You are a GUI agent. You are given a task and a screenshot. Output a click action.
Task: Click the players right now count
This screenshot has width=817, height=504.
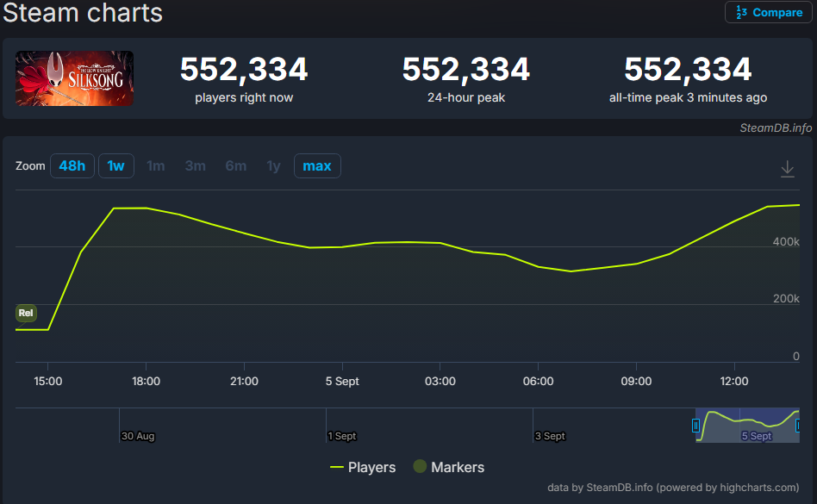[244, 69]
